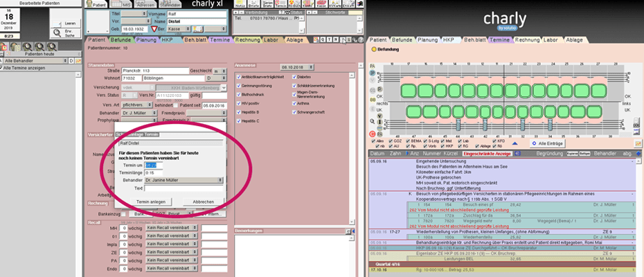Viewport: 644px width, 277px height.
Task: Open the Notiz toolbar icon
Action: coord(239,4)
